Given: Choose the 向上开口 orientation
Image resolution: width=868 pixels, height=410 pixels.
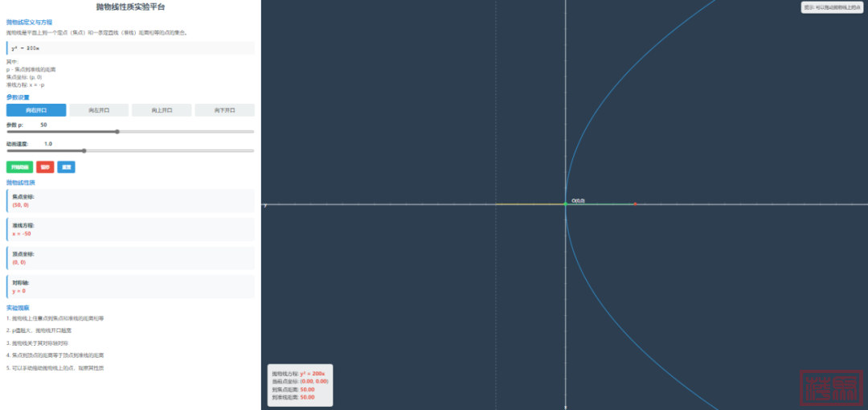Looking at the screenshot, I should (162, 110).
